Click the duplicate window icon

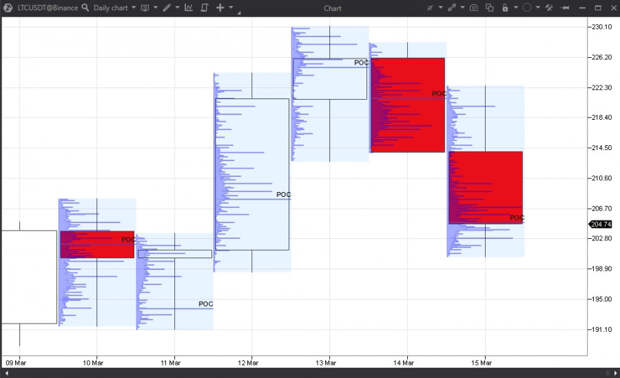click(x=490, y=8)
